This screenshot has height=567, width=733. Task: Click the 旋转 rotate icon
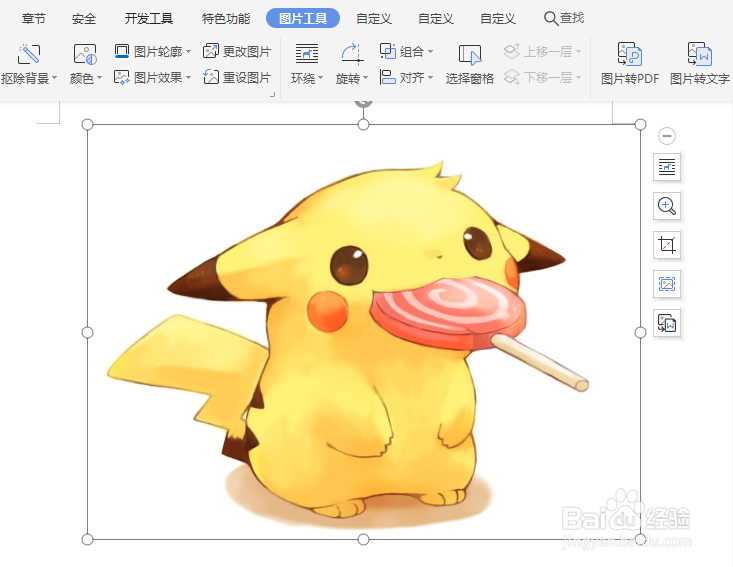[x=352, y=54]
